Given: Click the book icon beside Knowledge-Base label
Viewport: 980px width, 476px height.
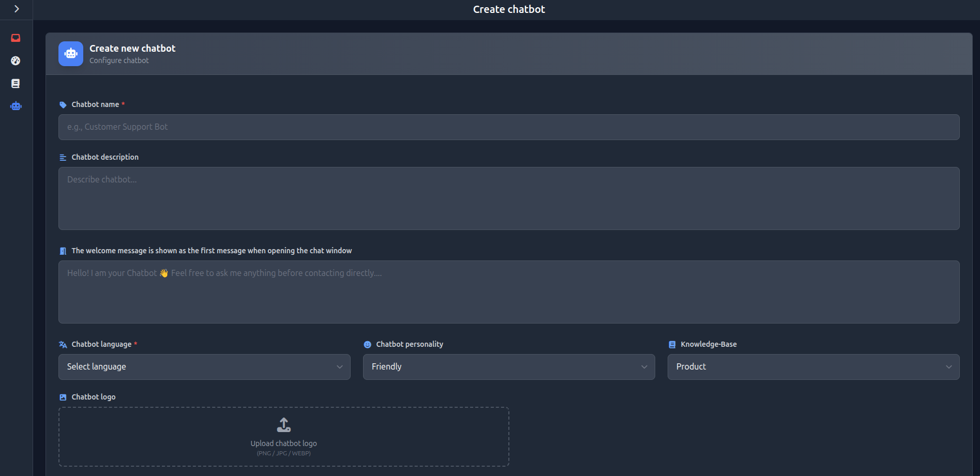Looking at the screenshot, I should click(671, 344).
